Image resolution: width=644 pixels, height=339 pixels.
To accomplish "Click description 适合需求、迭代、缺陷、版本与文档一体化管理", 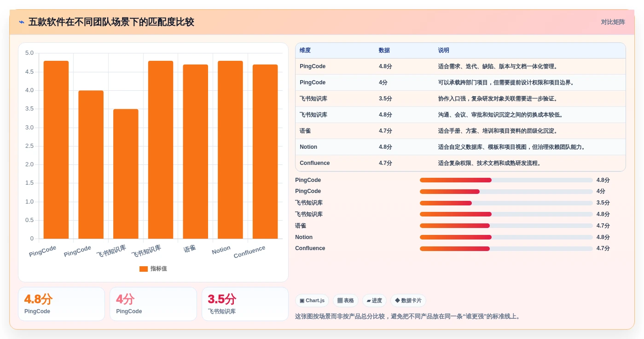I will click(x=499, y=66).
